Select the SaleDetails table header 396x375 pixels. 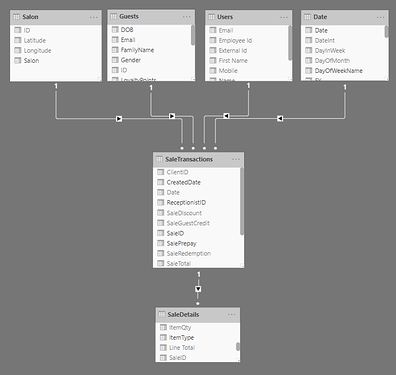(x=198, y=315)
